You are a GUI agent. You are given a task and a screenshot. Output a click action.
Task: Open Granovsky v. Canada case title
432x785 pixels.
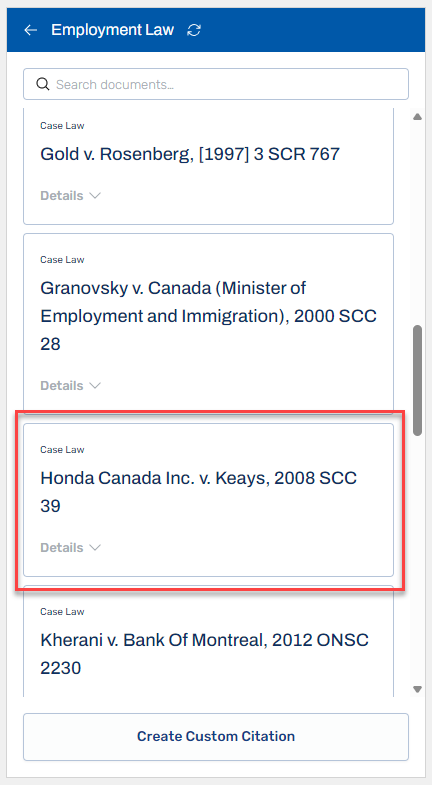click(208, 316)
